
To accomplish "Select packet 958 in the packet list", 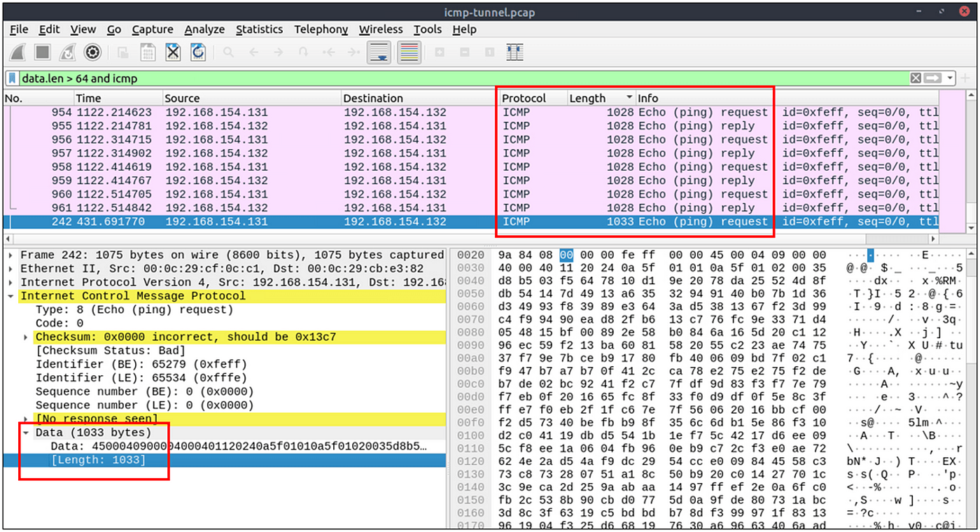I will click(470, 167).
